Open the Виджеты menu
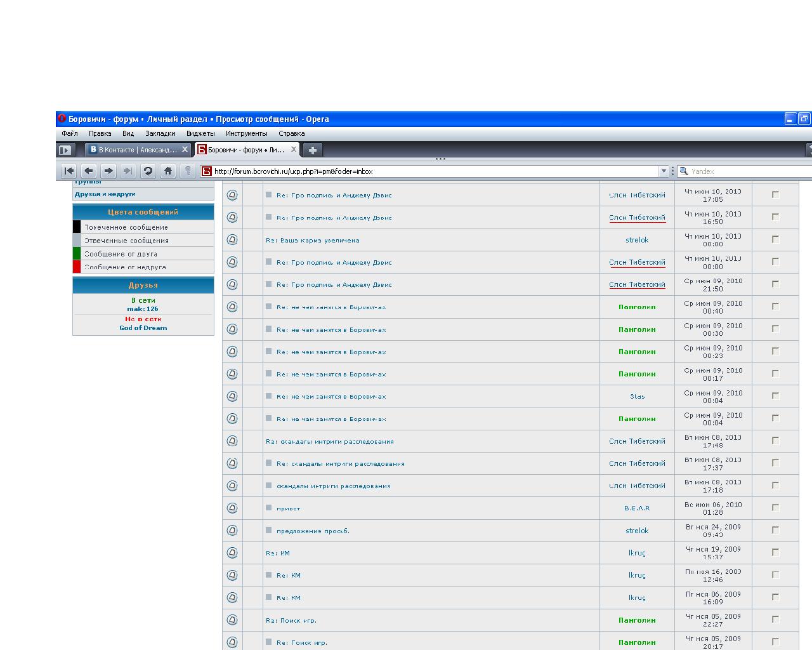This screenshot has width=812, height=650. (x=200, y=133)
